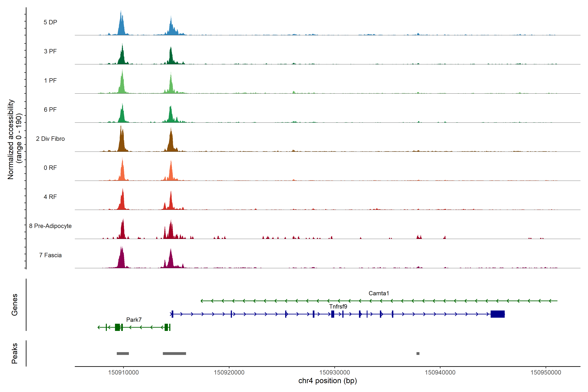Click the Genes panel label
The width and height of the screenshot is (588, 392).
15,305
